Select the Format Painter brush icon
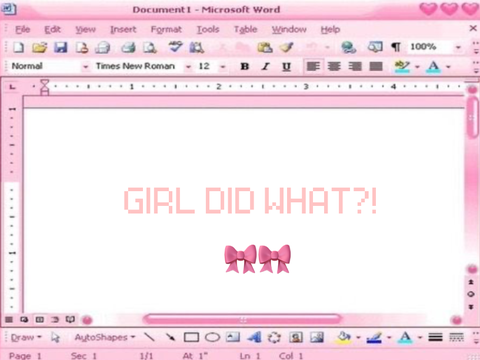Viewport: 480px width, 360px height. [287, 47]
